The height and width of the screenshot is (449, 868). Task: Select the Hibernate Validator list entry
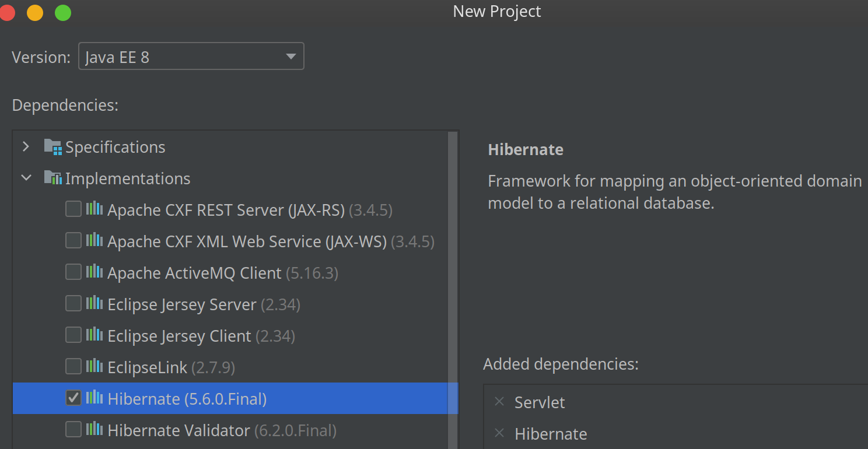(x=178, y=430)
